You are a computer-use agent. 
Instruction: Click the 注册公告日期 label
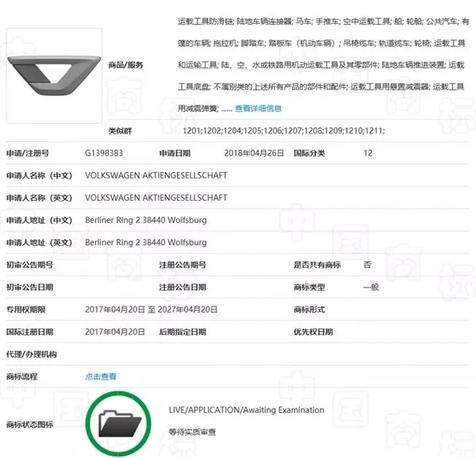pyautogui.click(x=182, y=287)
